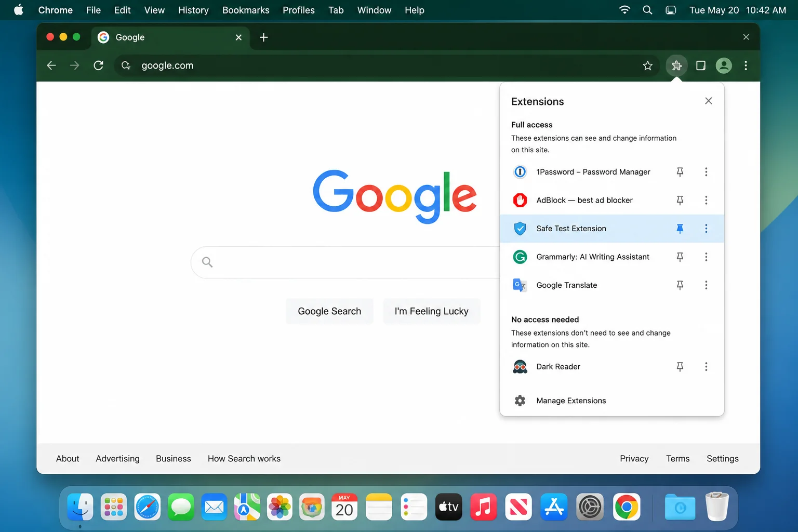Click the Google Search button

(x=329, y=311)
